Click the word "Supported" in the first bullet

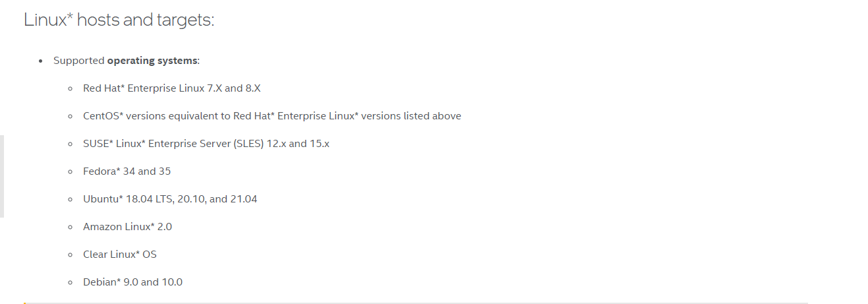click(78, 61)
